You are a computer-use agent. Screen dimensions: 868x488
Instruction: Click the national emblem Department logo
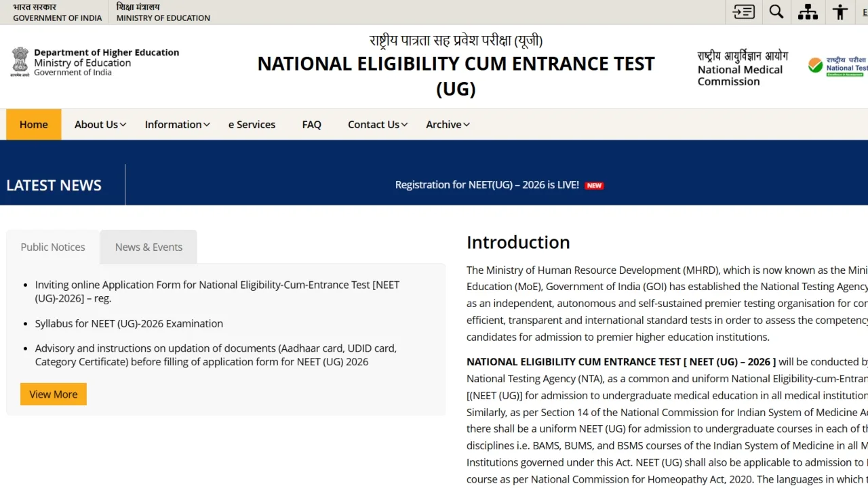[x=20, y=62]
